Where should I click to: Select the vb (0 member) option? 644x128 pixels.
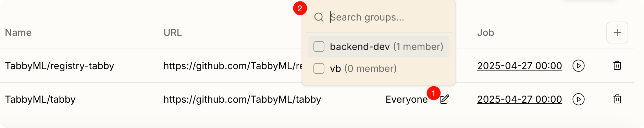pyautogui.click(x=379, y=68)
